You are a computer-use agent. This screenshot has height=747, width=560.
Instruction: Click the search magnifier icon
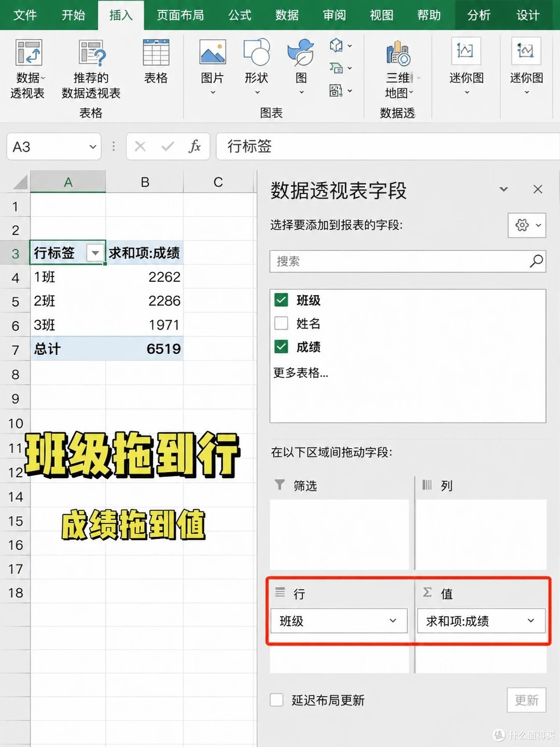pyautogui.click(x=536, y=261)
